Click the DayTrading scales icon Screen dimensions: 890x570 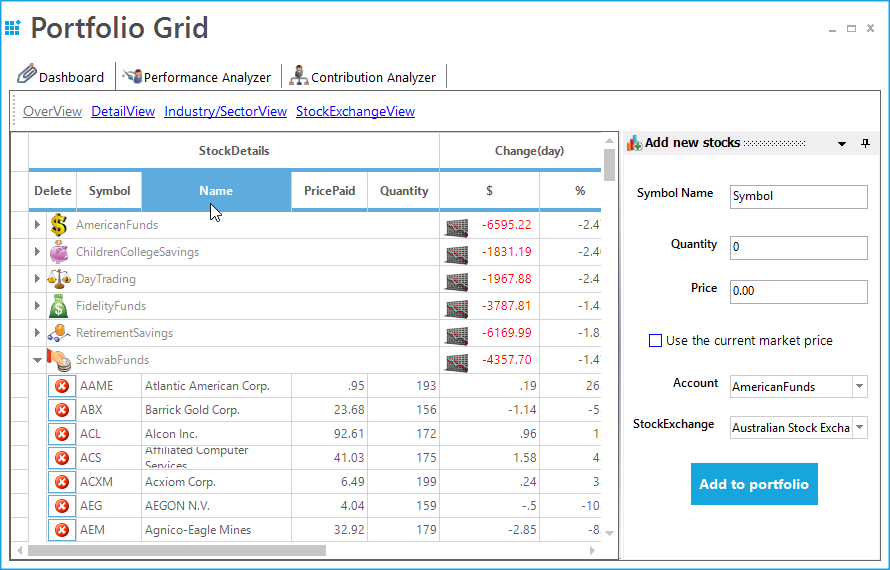pyautogui.click(x=59, y=279)
